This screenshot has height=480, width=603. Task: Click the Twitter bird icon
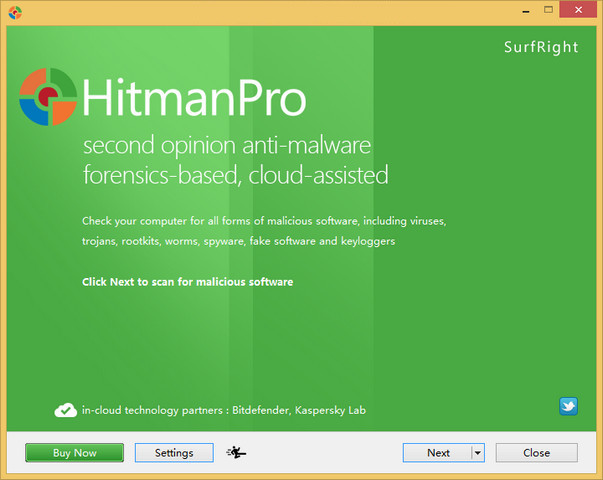point(568,407)
